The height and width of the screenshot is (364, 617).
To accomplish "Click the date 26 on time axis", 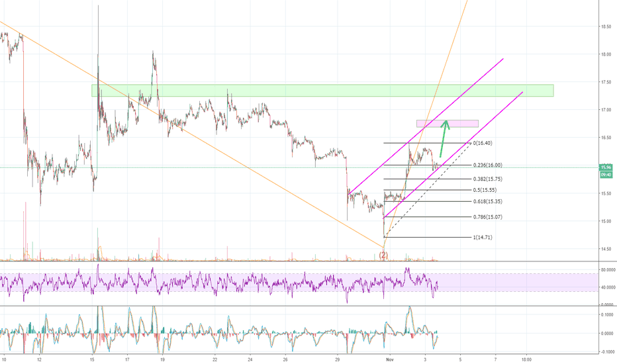I will 286,359.
